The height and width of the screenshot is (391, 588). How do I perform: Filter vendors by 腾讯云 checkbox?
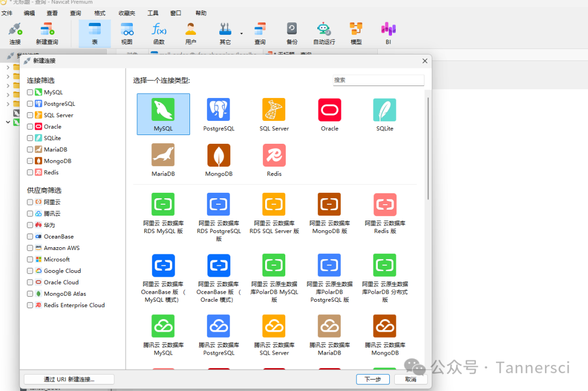click(x=30, y=213)
